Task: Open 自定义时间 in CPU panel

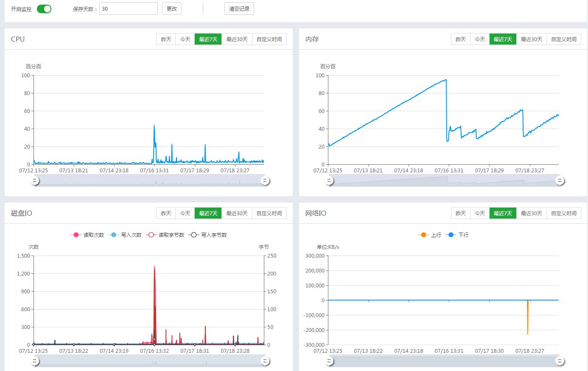Action: (269, 39)
